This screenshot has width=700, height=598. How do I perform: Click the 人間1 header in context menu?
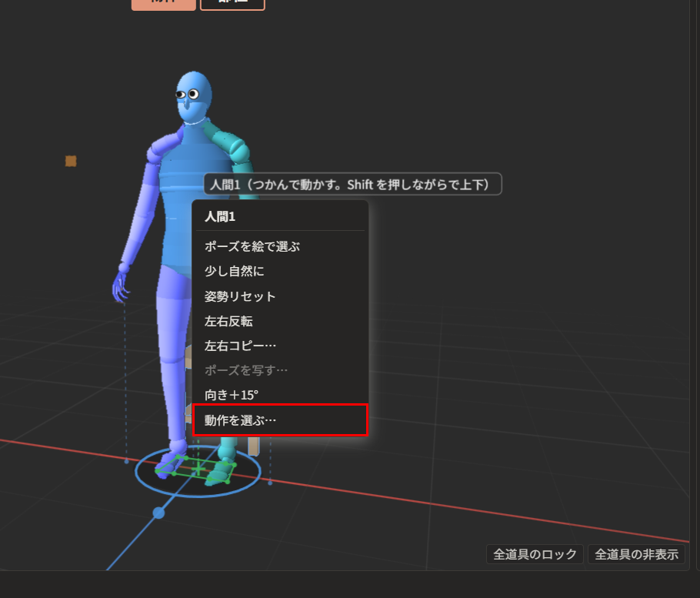coord(220,216)
